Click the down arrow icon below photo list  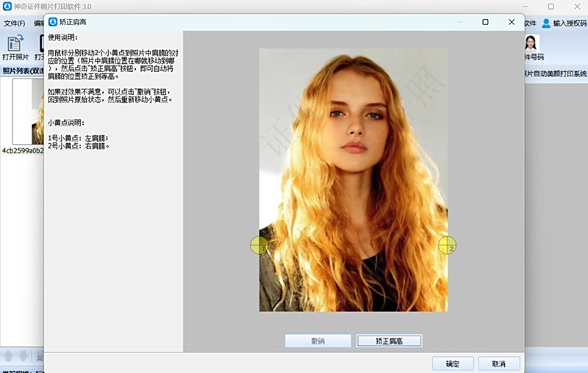(x=22, y=356)
